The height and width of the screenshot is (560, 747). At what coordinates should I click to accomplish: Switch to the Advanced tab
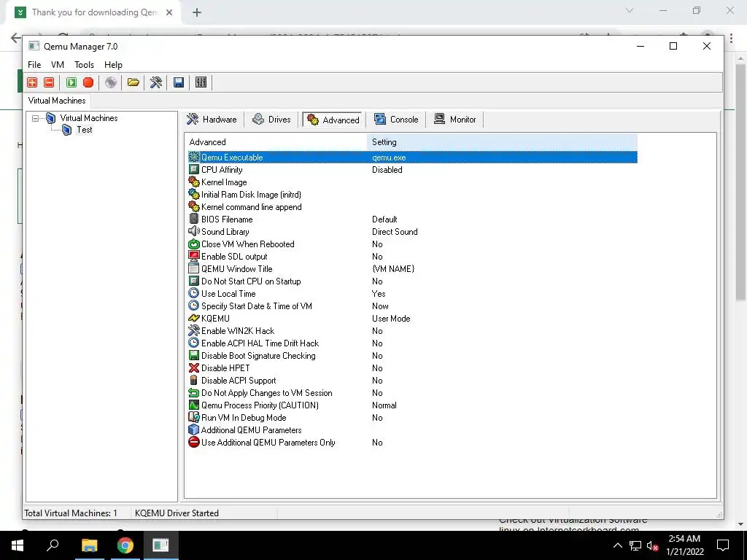[333, 120]
